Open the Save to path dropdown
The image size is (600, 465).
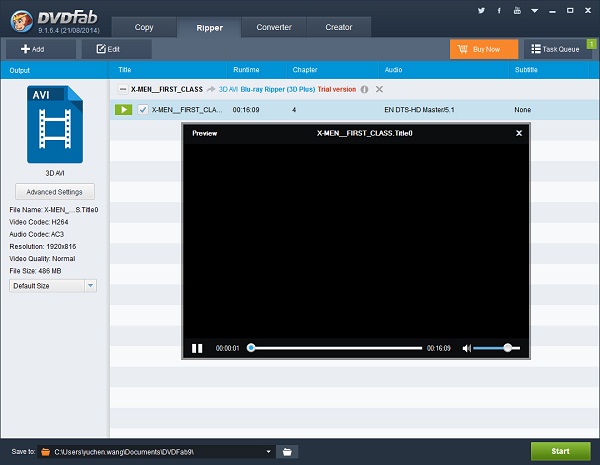(x=268, y=452)
